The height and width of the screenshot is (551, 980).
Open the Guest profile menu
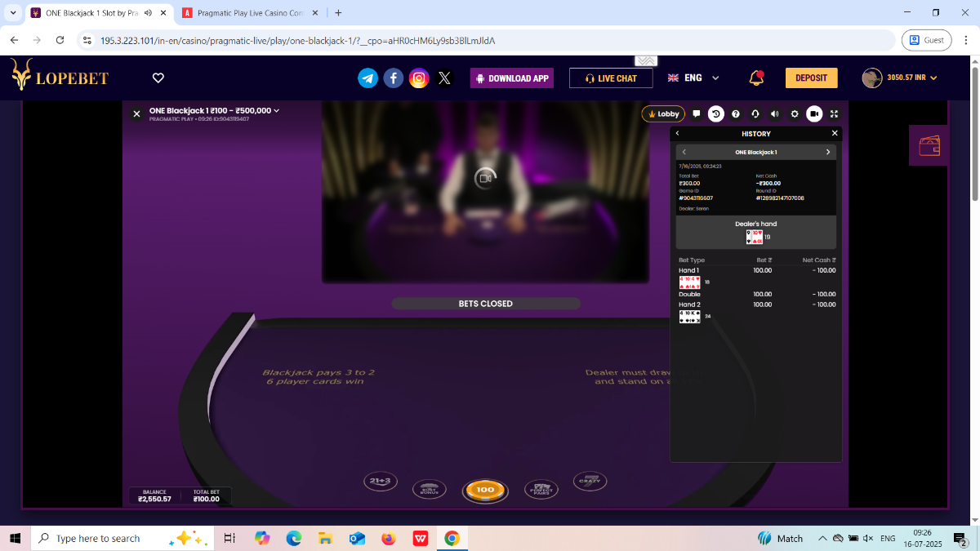pos(926,40)
